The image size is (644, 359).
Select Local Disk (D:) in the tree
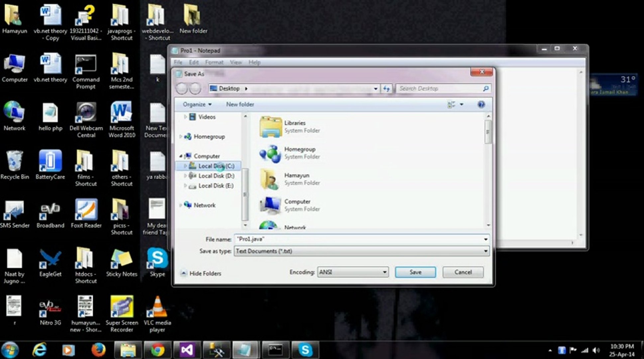pos(216,176)
